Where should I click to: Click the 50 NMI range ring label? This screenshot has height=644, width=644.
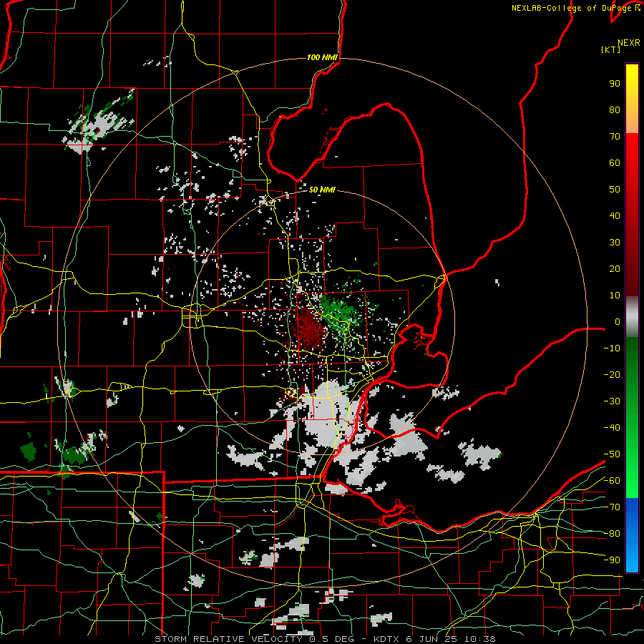point(322,190)
